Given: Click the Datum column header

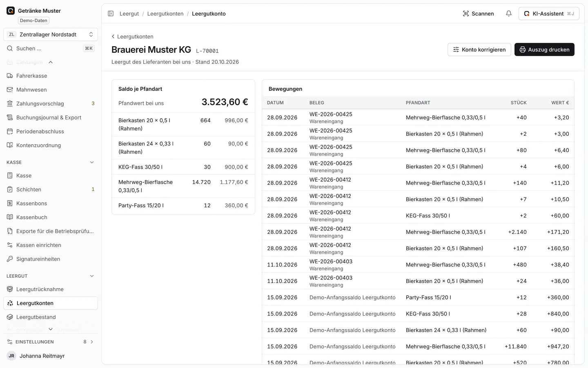Looking at the screenshot, I should coord(275,103).
